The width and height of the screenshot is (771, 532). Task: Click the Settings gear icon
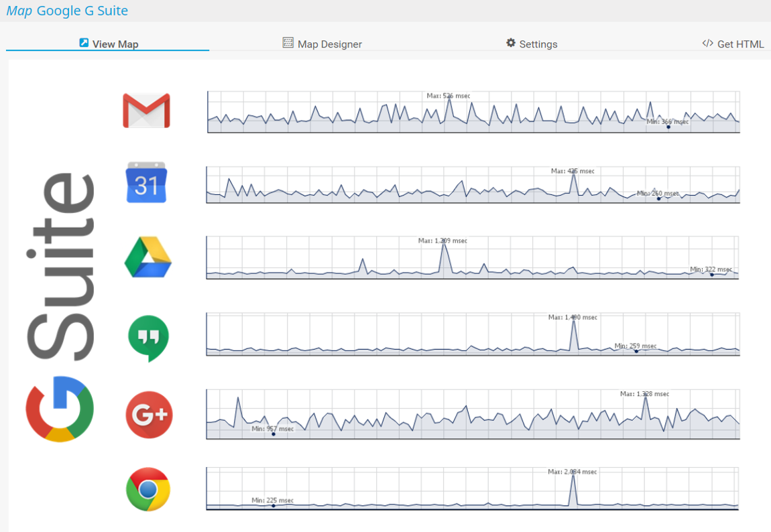(x=511, y=43)
